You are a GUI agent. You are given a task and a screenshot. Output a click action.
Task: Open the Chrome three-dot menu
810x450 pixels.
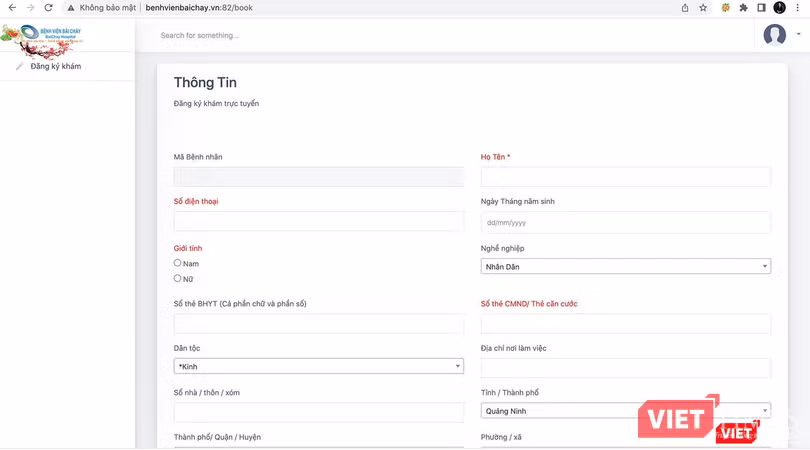coord(799,7)
